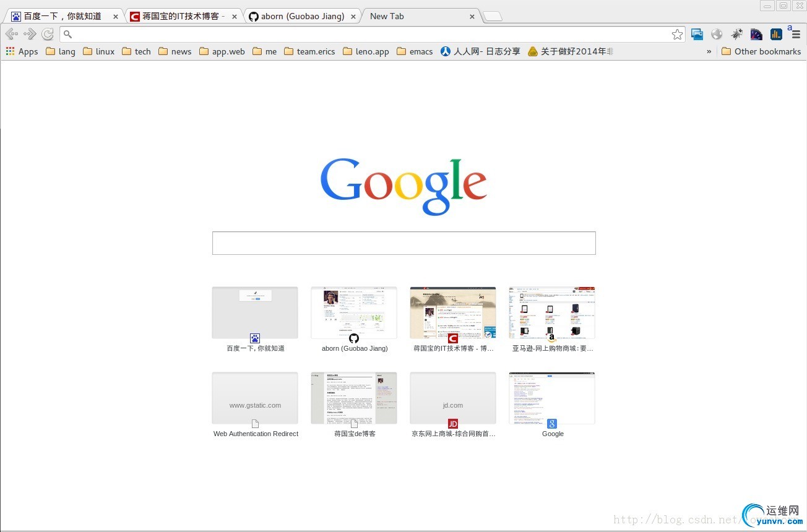
Task: Open the lang bookmarks folder
Action: click(61, 51)
